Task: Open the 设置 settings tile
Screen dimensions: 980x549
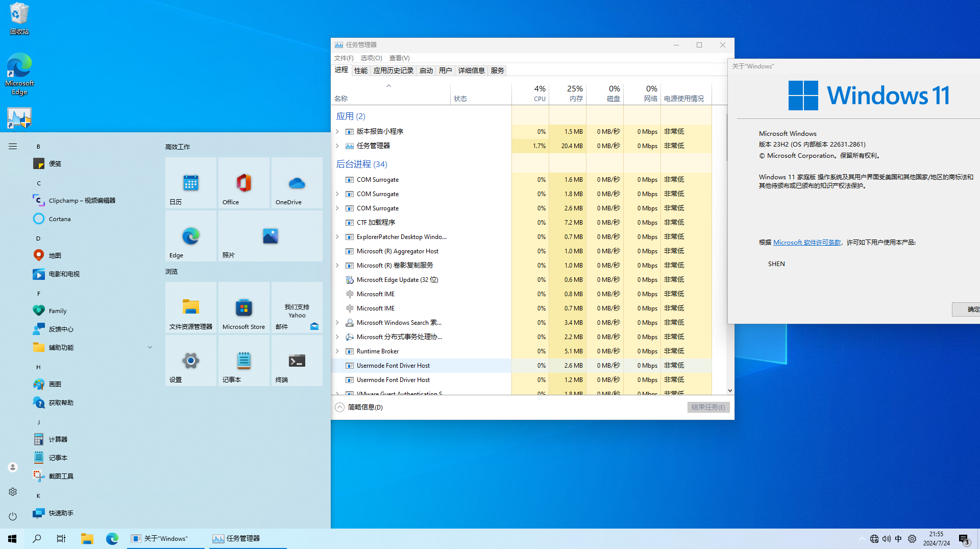Action: [x=191, y=361]
